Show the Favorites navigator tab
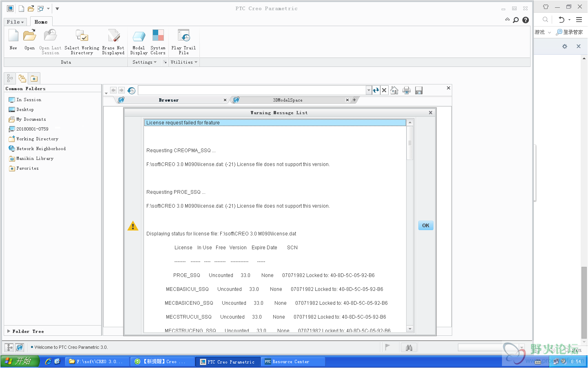This screenshot has height=368, width=588. [x=34, y=78]
